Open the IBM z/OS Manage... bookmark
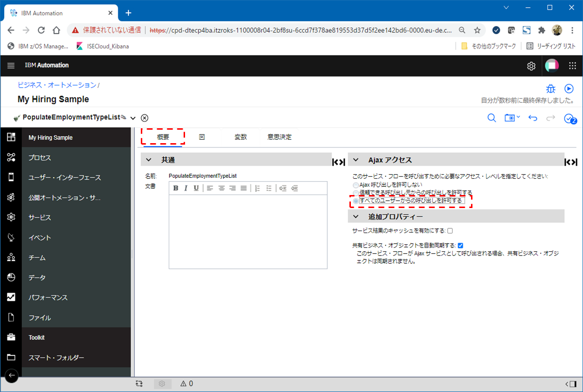Image resolution: width=583 pixels, height=392 pixels. coord(38,46)
